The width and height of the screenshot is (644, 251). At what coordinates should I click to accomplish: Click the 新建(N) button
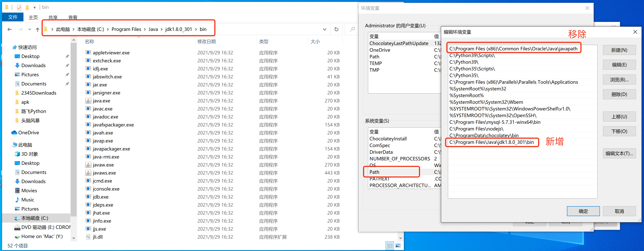pos(619,50)
